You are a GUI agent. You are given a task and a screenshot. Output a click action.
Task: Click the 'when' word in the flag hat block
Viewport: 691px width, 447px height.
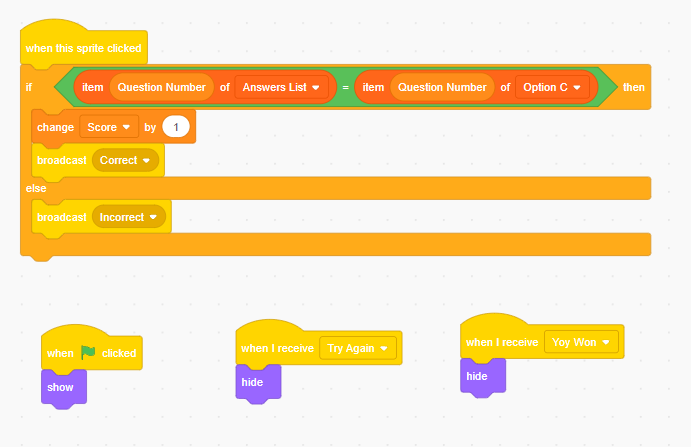click(60, 353)
